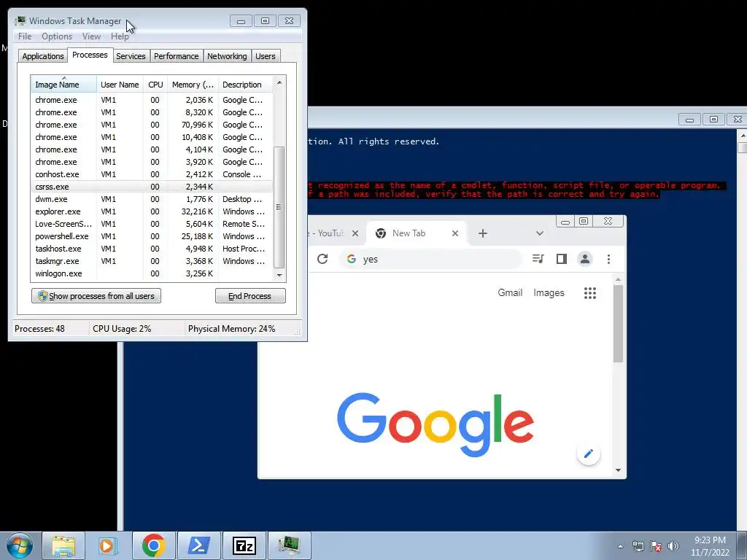Sort by CPU column header
747x560 pixels.
click(155, 85)
